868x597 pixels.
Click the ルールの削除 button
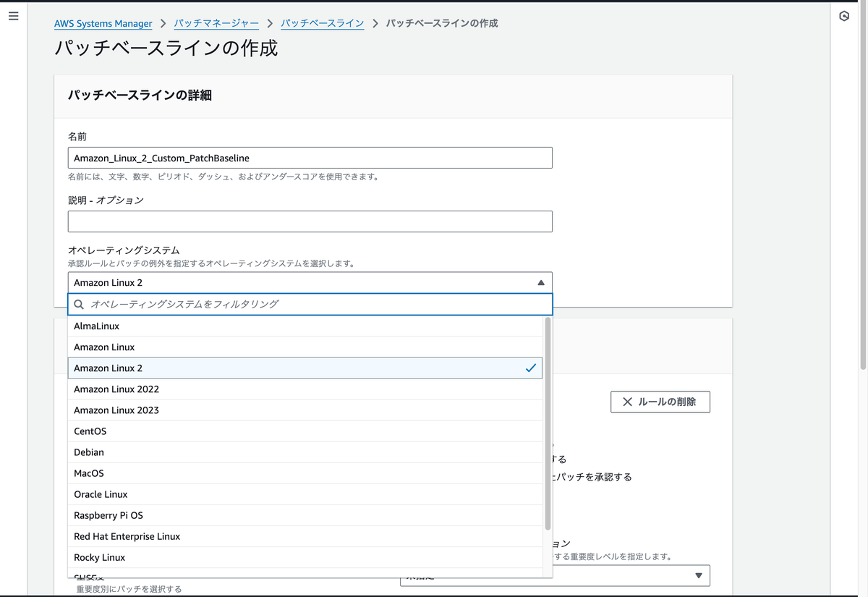pos(660,402)
